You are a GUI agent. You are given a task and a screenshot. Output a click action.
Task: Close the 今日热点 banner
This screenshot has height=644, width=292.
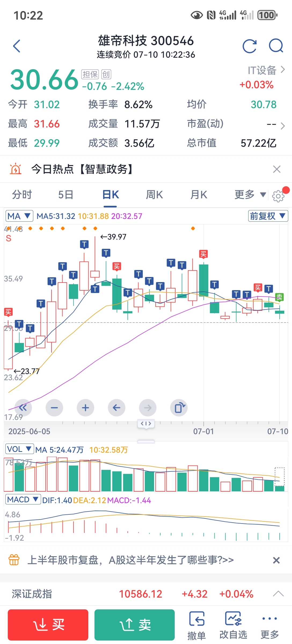click(x=277, y=169)
